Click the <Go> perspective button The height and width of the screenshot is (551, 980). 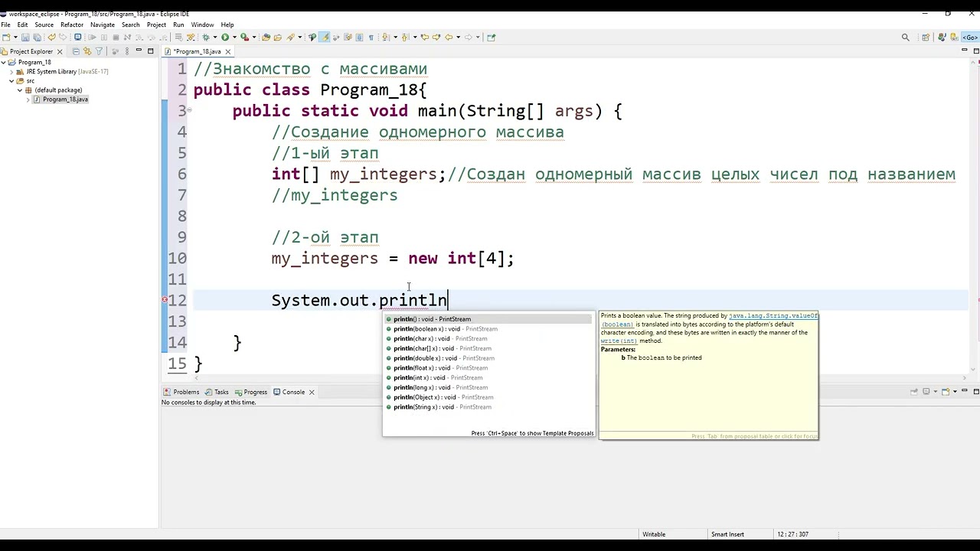(969, 37)
